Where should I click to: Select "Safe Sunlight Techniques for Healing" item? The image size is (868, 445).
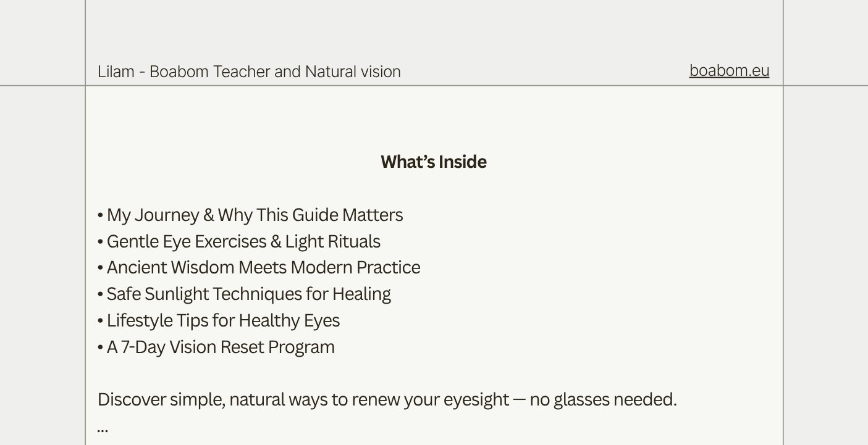point(244,294)
